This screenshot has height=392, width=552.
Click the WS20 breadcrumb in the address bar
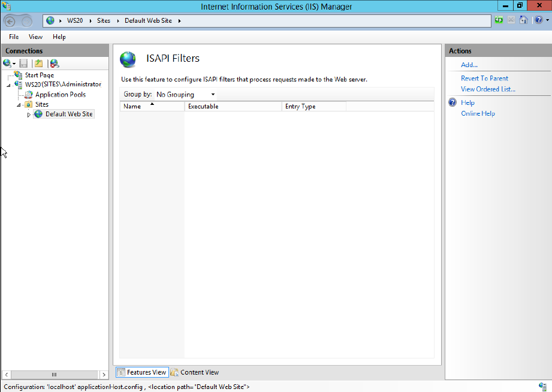tap(75, 20)
